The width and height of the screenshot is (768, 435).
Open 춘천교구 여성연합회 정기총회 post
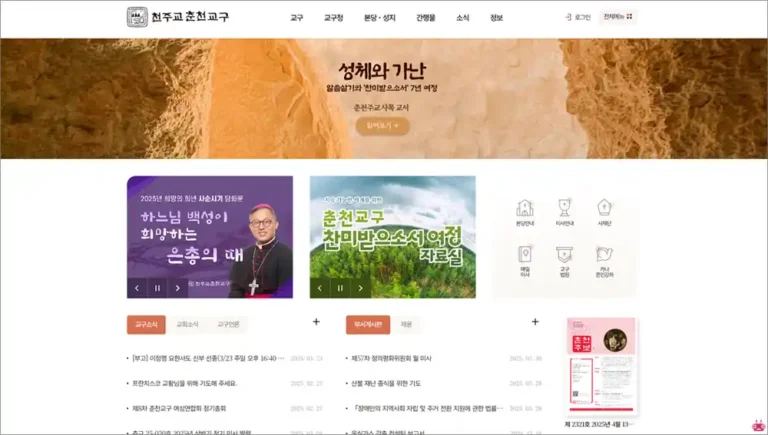click(x=179, y=409)
